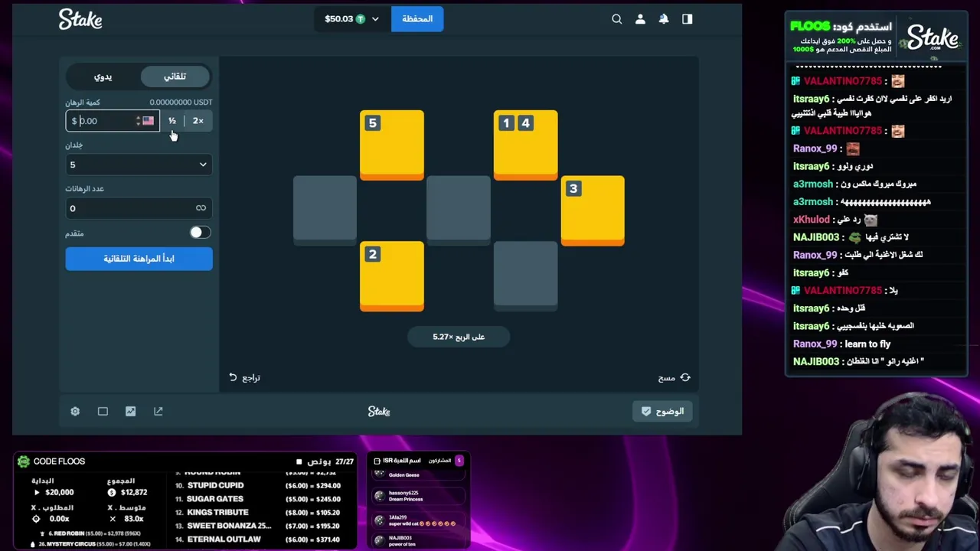Click the 0.00000000 USDT amount text
The width and height of the screenshot is (980, 551).
[x=181, y=102]
